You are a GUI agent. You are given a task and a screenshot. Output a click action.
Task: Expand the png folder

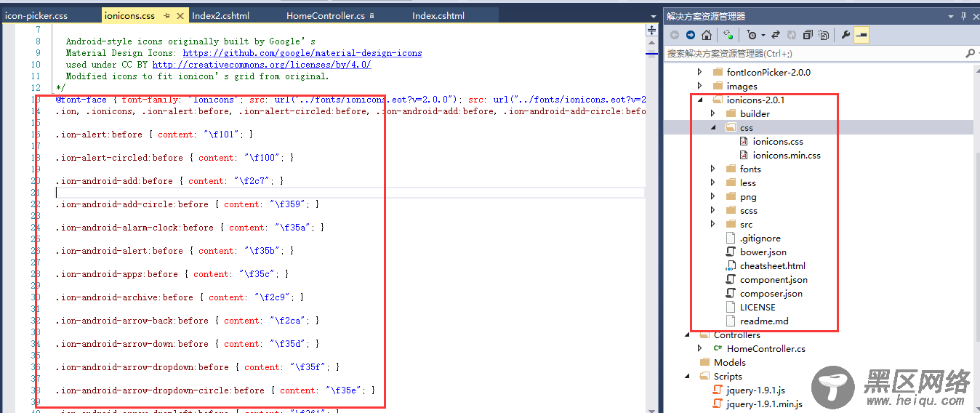(x=713, y=196)
